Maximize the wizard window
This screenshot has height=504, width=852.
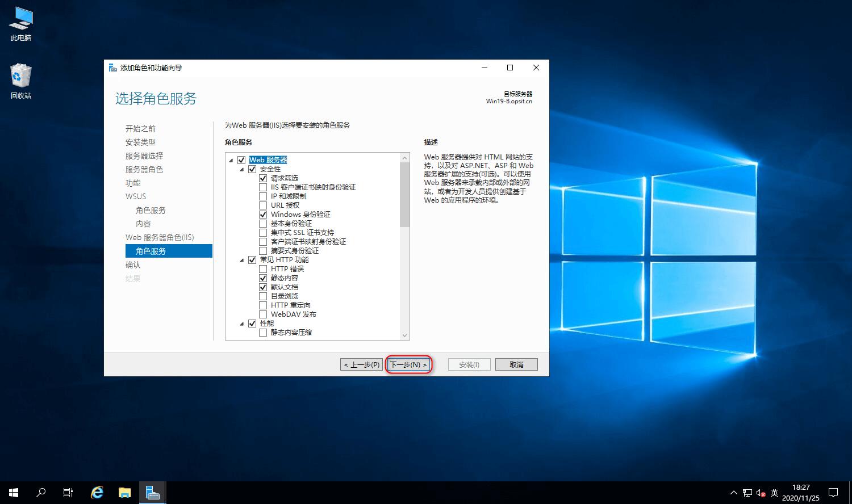tap(510, 68)
